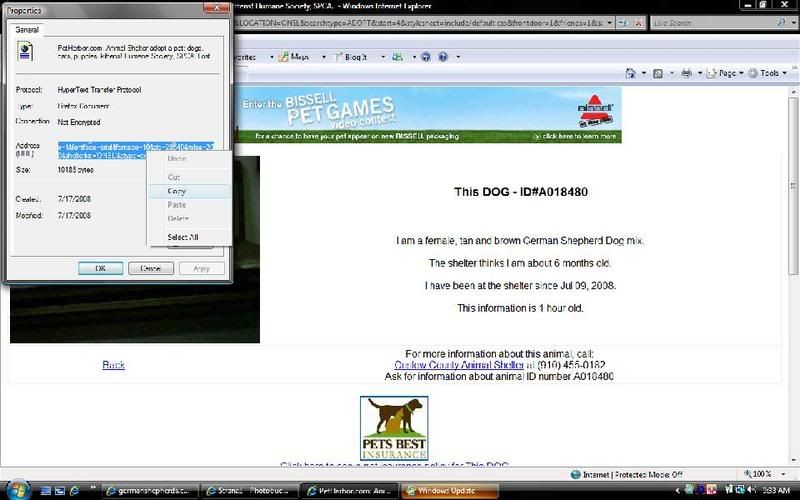Click the Bissell Pet Games banner ad
Viewport: 800px width, 500px height.
[429, 115]
